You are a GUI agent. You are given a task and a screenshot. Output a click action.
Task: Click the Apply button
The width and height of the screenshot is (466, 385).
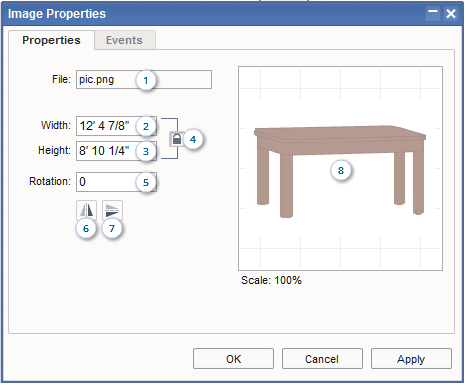[x=411, y=359]
